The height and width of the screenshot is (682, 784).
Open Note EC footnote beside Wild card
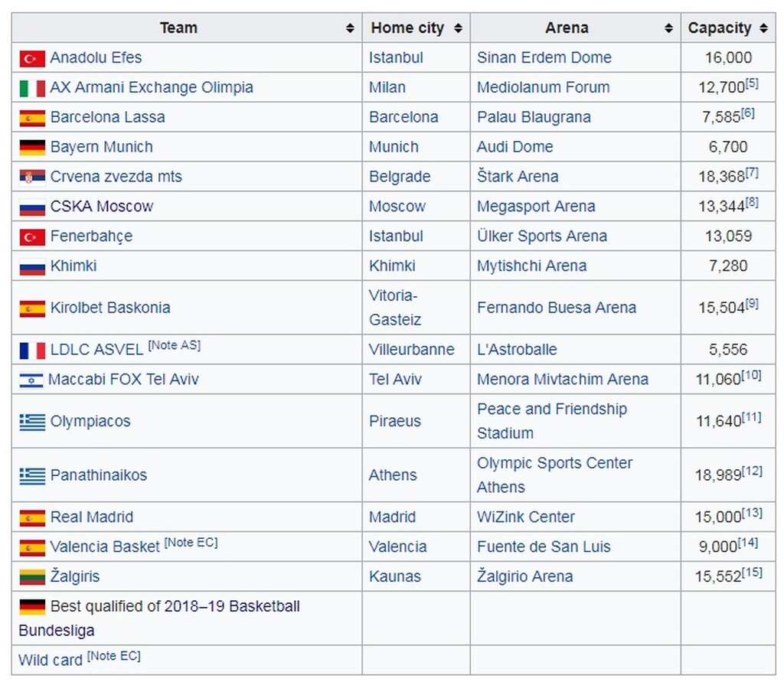pos(114,655)
